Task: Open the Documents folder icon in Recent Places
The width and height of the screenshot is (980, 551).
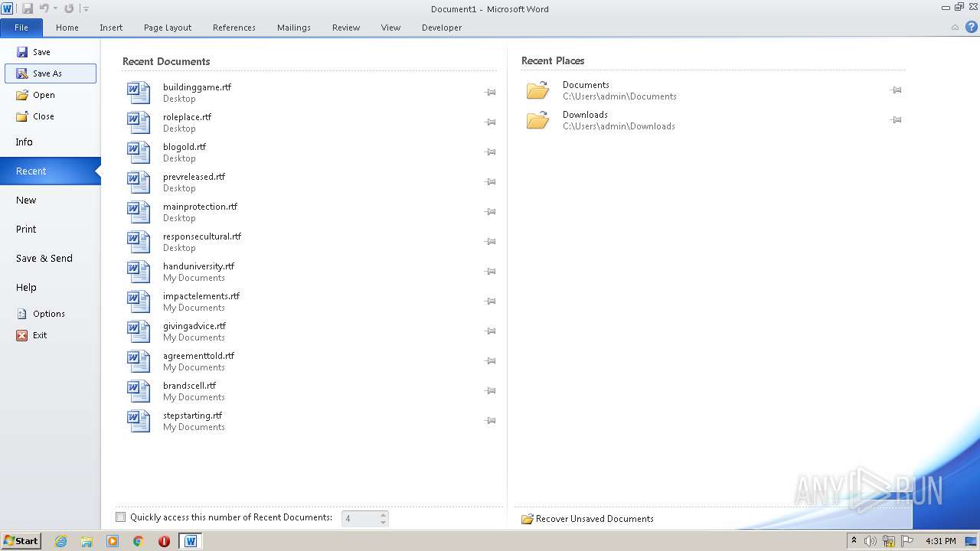Action: tap(537, 90)
